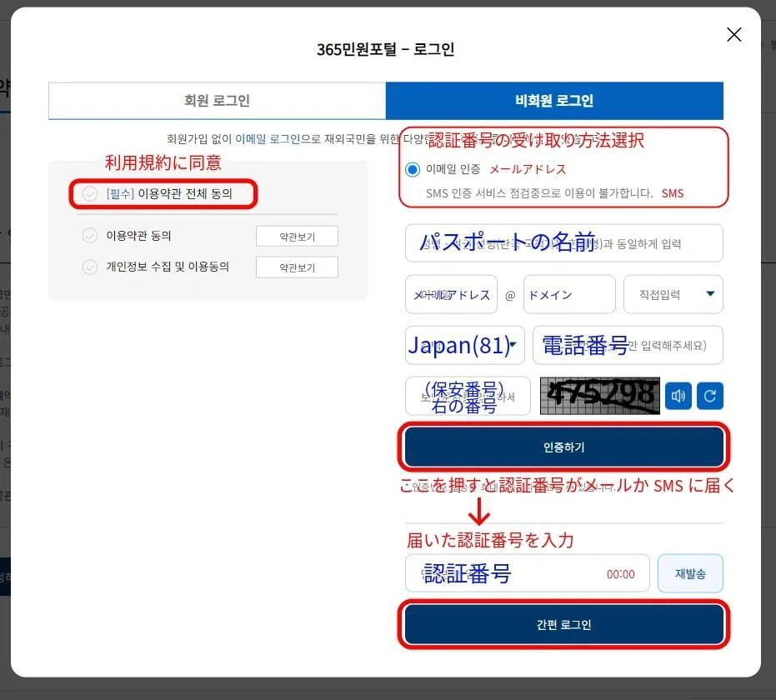Click 이메일 로그인 link text

point(268,139)
